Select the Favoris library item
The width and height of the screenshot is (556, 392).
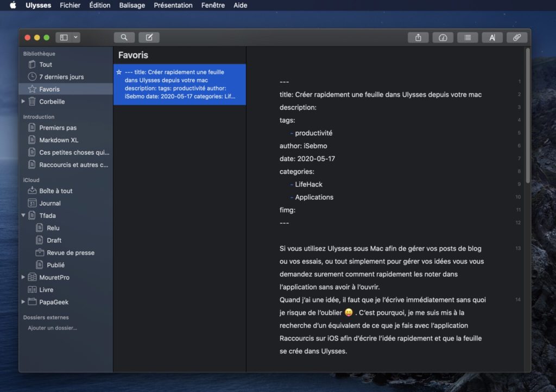(49, 89)
